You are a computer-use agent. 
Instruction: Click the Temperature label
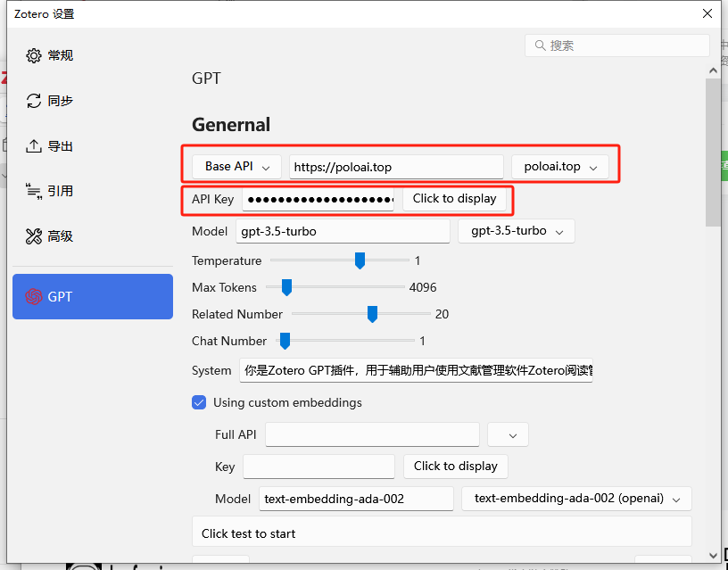pos(227,260)
